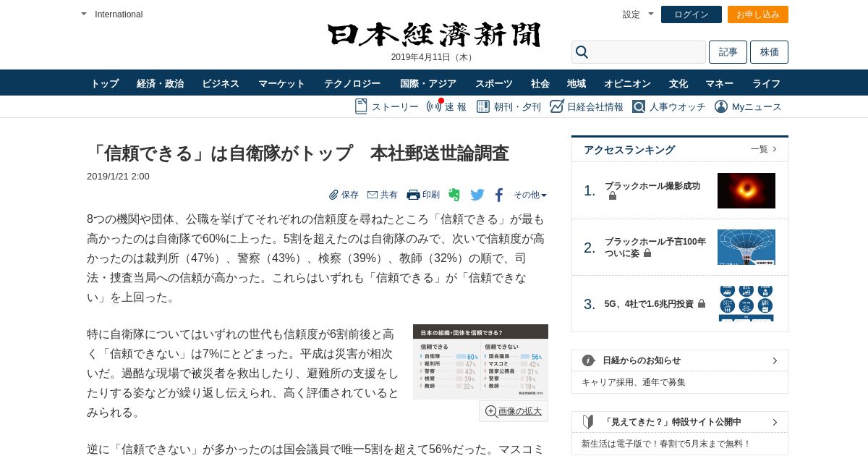Open 新生活は電子版で！ promotion link
This screenshot has width=868, height=456.
pyautogui.click(x=666, y=444)
